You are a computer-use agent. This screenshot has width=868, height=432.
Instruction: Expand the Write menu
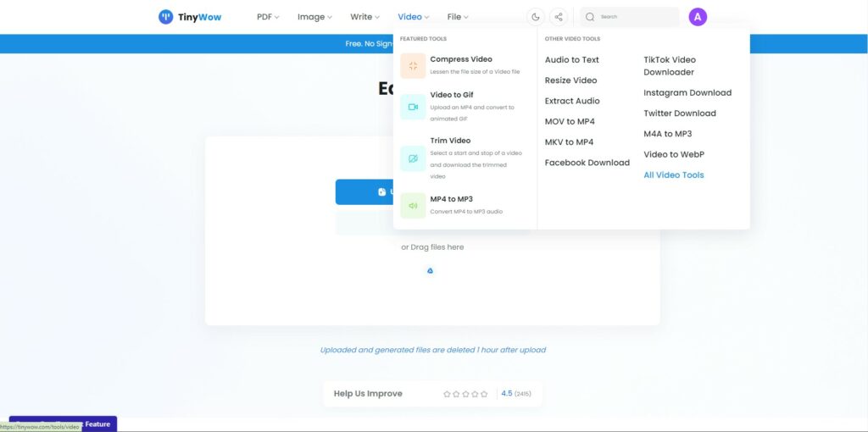click(364, 17)
